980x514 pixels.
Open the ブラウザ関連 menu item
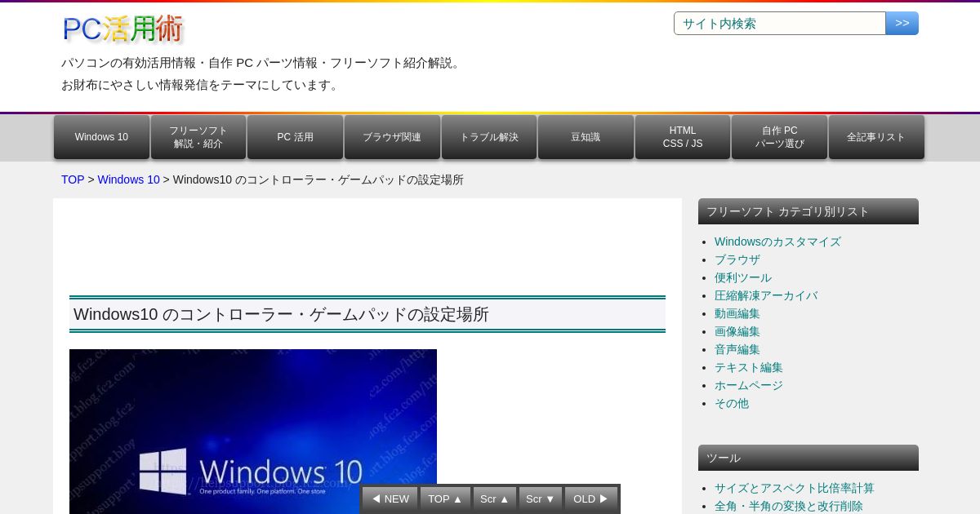pos(392,137)
